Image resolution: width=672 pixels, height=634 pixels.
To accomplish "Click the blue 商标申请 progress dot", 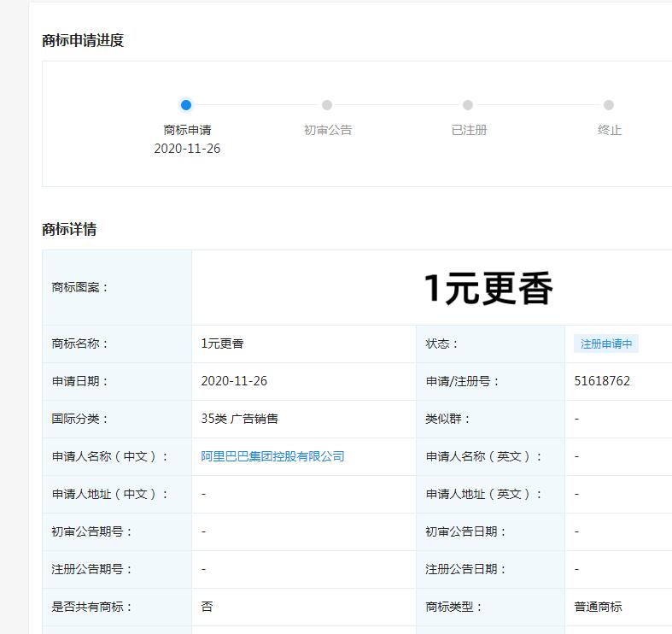I will tap(186, 104).
